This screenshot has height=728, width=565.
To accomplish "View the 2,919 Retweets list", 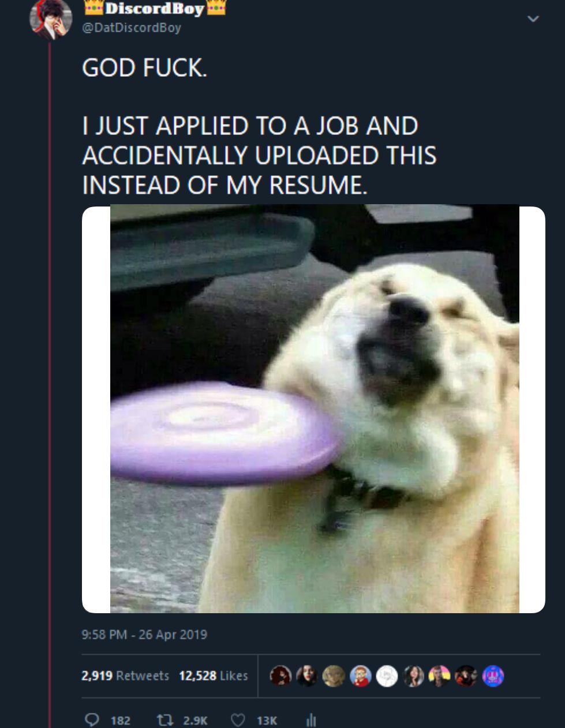I will tap(125, 676).
